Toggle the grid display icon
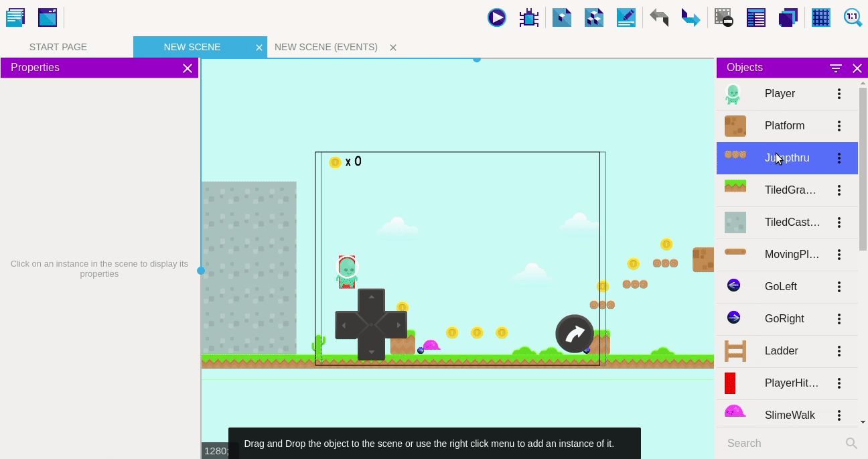Screen dimensions: 868x459 [820, 17]
